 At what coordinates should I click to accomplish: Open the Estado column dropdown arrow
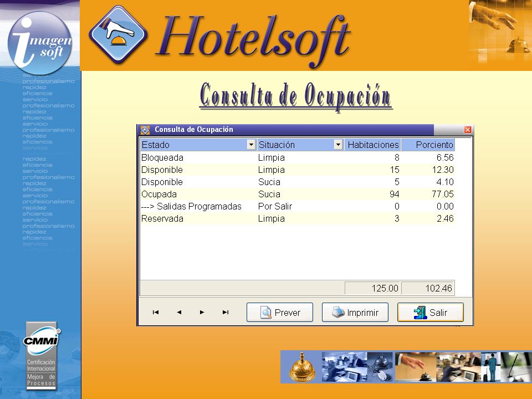point(250,145)
